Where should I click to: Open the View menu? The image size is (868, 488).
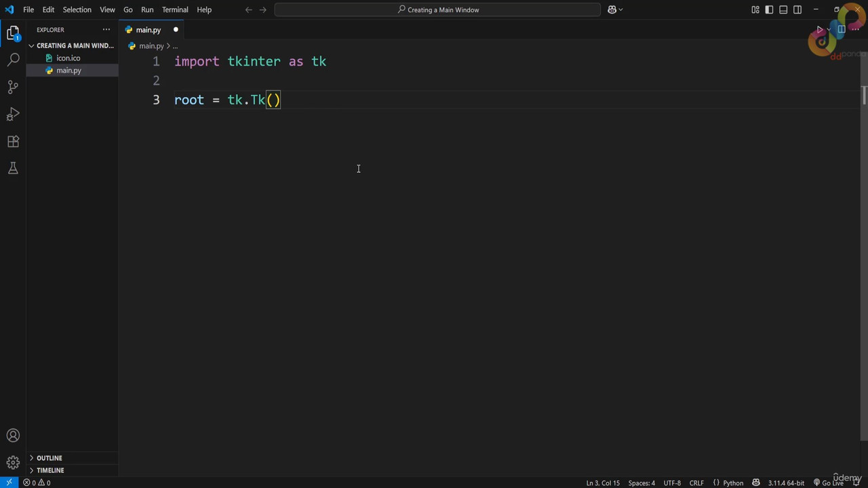(107, 9)
